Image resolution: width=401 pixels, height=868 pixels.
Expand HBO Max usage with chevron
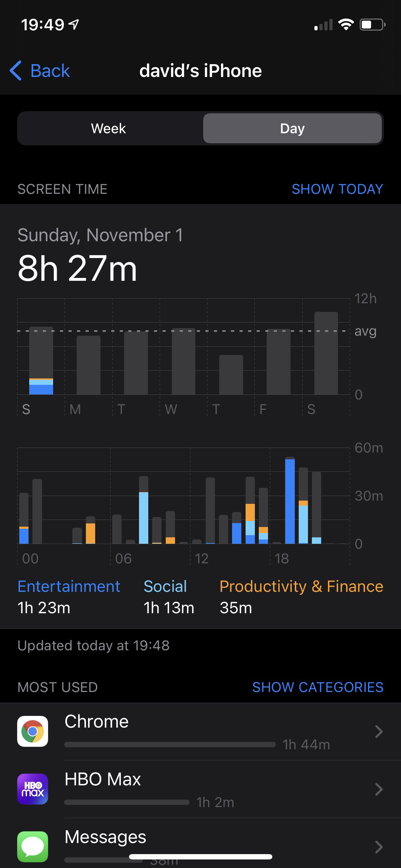point(379,789)
